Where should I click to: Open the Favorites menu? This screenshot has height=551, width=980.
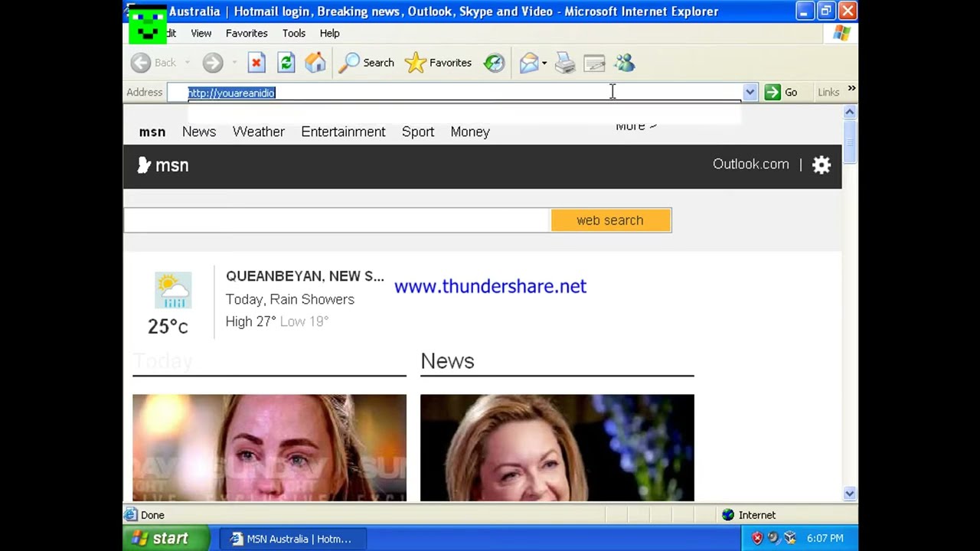coord(247,33)
